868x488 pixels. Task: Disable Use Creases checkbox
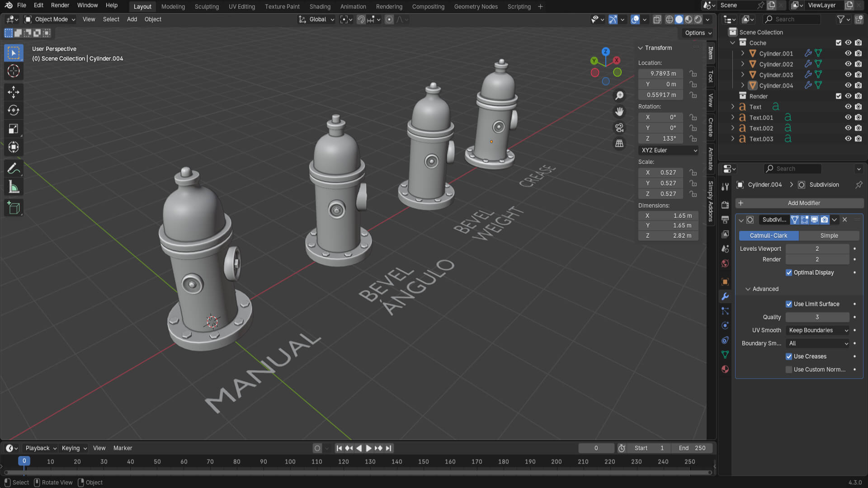coord(789,357)
